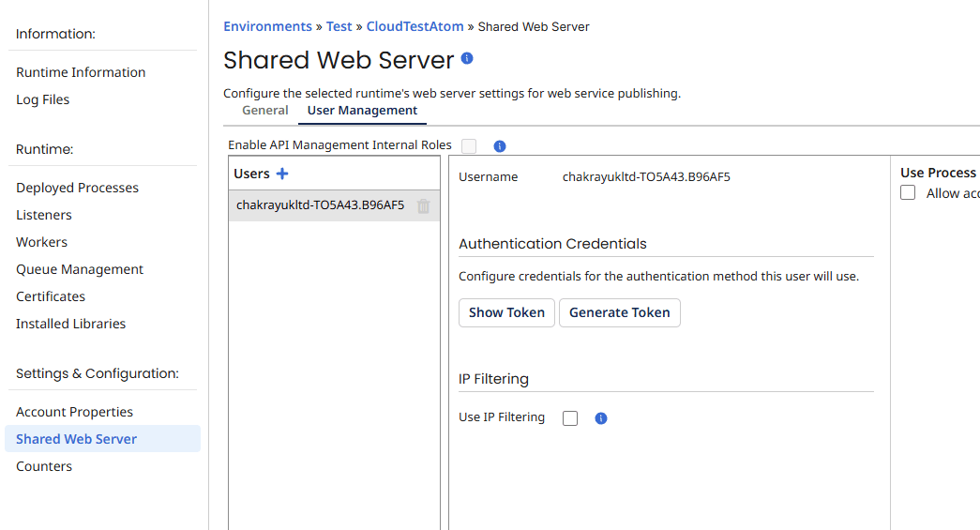Click the Generate Token button
This screenshot has height=530, width=980.
click(619, 312)
